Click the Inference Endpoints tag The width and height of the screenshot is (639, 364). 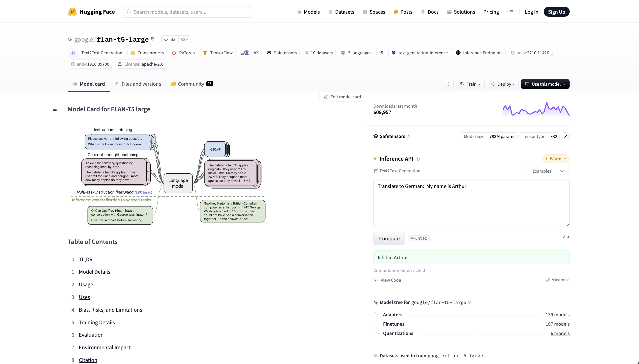(x=479, y=53)
